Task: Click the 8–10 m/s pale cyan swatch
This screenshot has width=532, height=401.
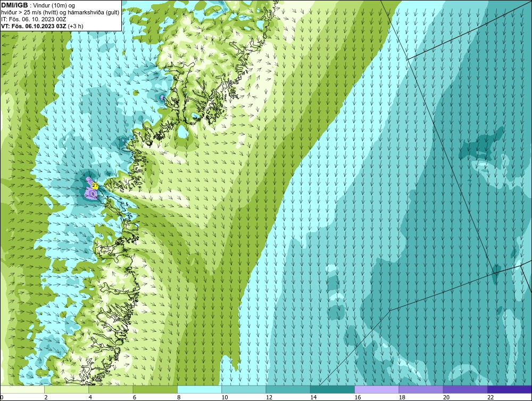Action: [199, 389]
